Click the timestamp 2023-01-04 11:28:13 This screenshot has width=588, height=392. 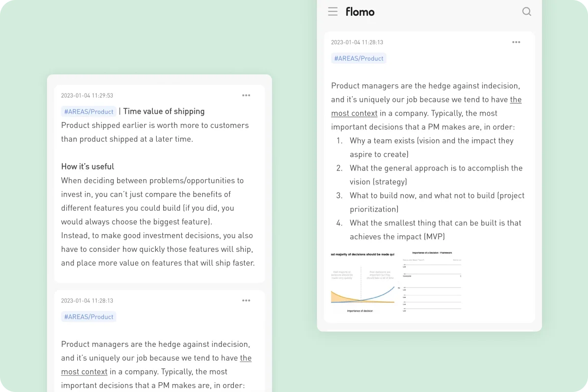point(357,42)
